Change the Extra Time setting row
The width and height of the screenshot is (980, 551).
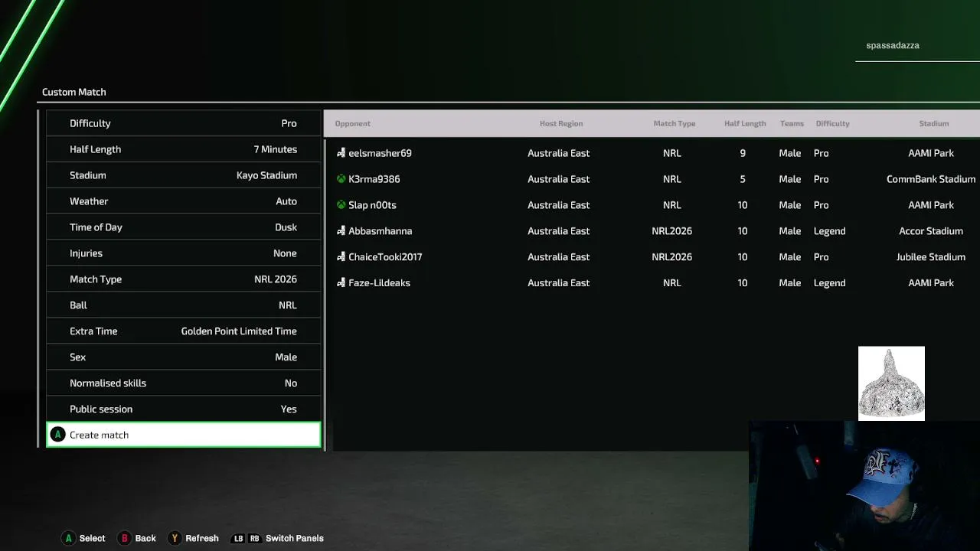(x=184, y=331)
